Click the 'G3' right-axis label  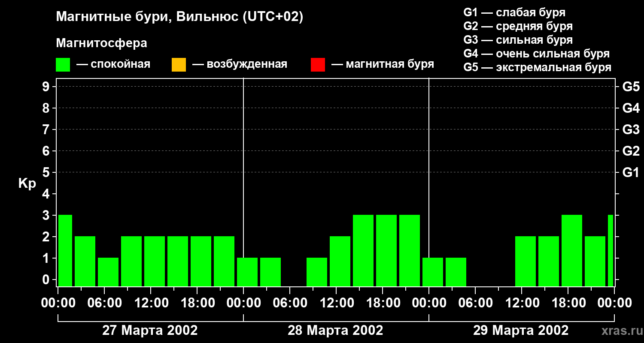[x=631, y=129]
